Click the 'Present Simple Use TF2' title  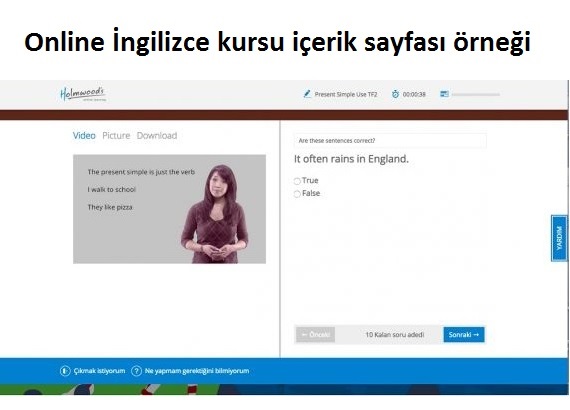[346, 95]
